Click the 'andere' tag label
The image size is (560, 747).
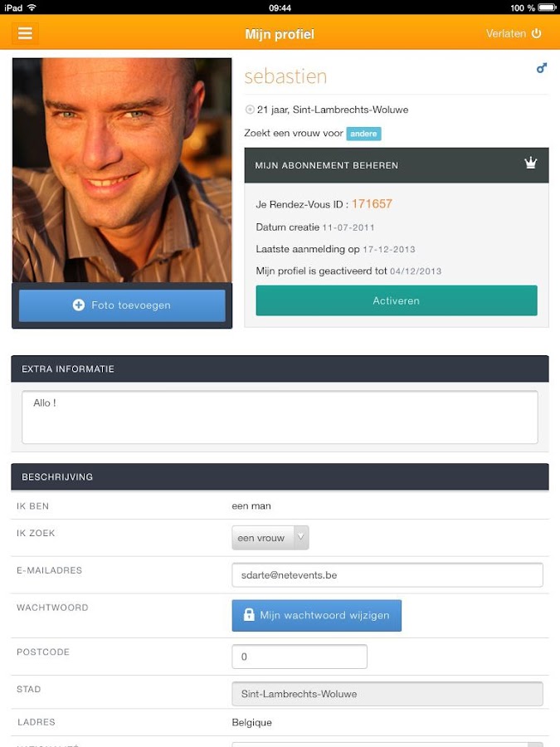pyautogui.click(x=363, y=134)
